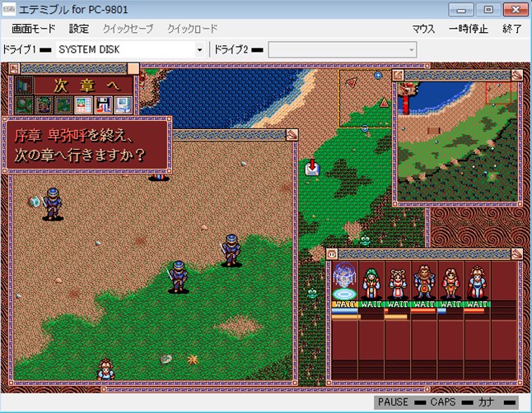Click the クイックセーブ menu item
The height and width of the screenshot is (413, 532).
pyautogui.click(x=128, y=29)
